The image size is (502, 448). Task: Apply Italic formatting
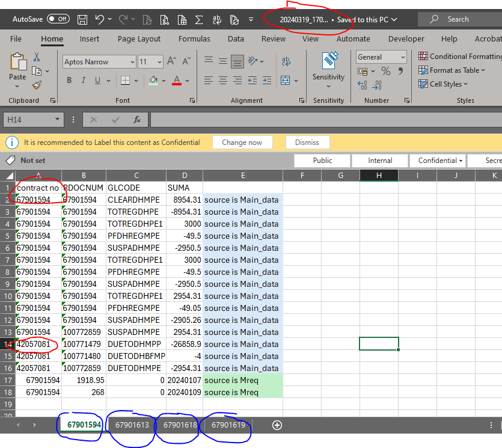click(x=83, y=81)
